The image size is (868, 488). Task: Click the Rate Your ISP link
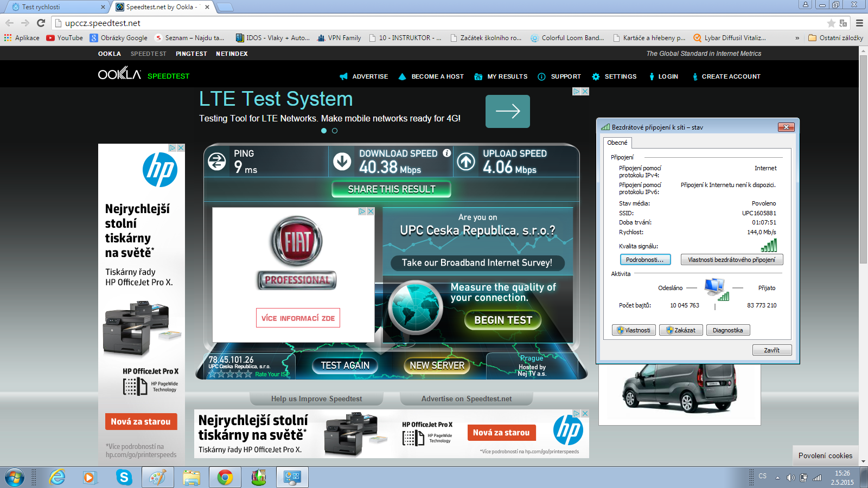pyautogui.click(x=272, y=374)
